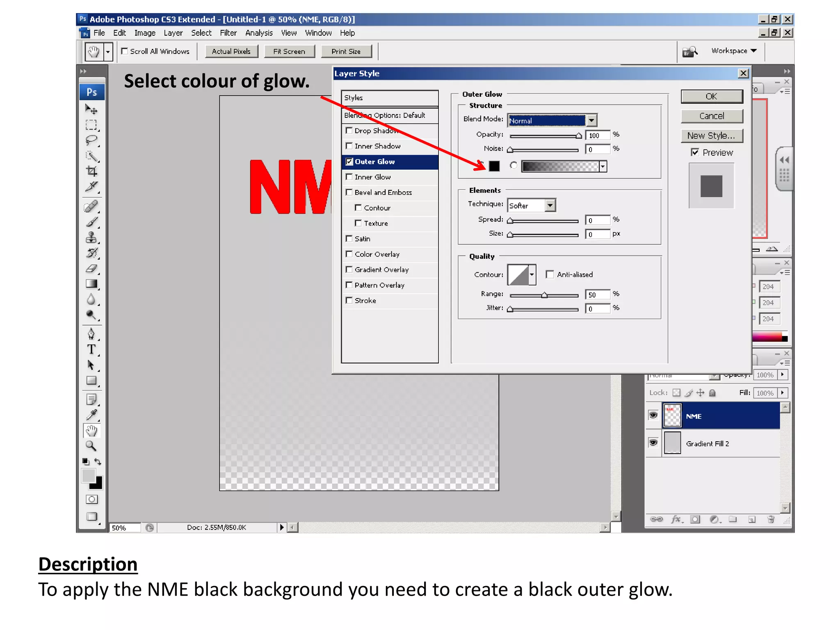
Task: Hide the NME layer
Action: pos(653,415)
